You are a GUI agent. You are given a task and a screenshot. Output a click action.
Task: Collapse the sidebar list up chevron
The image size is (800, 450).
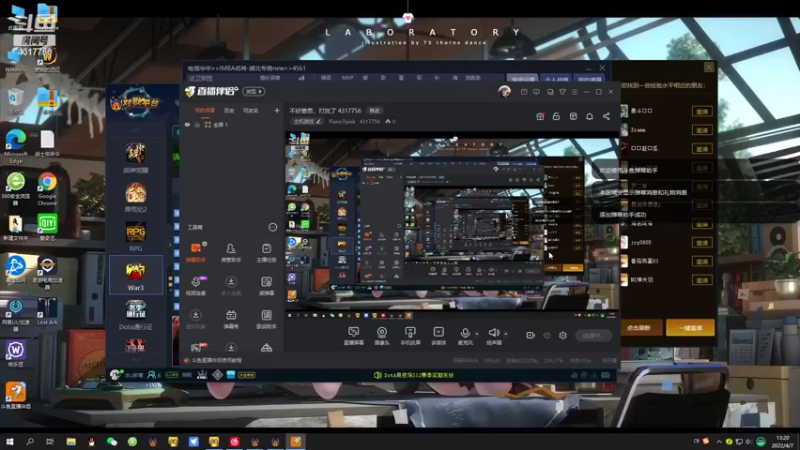tap(136, 131)
